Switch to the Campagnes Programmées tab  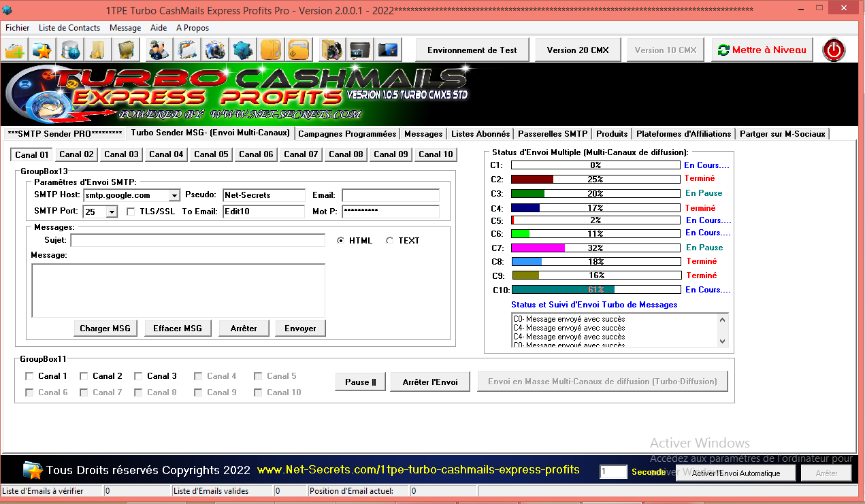tap(347, 134)
